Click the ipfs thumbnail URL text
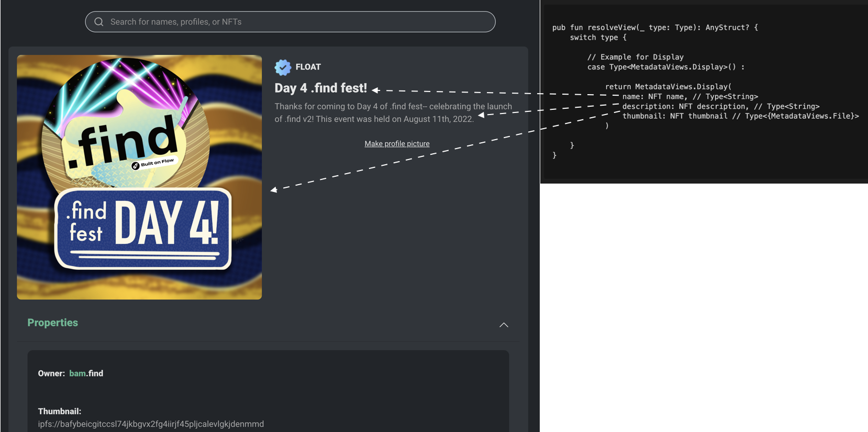The height and width of the screenshot is (432, 868). tap(151, 424)
